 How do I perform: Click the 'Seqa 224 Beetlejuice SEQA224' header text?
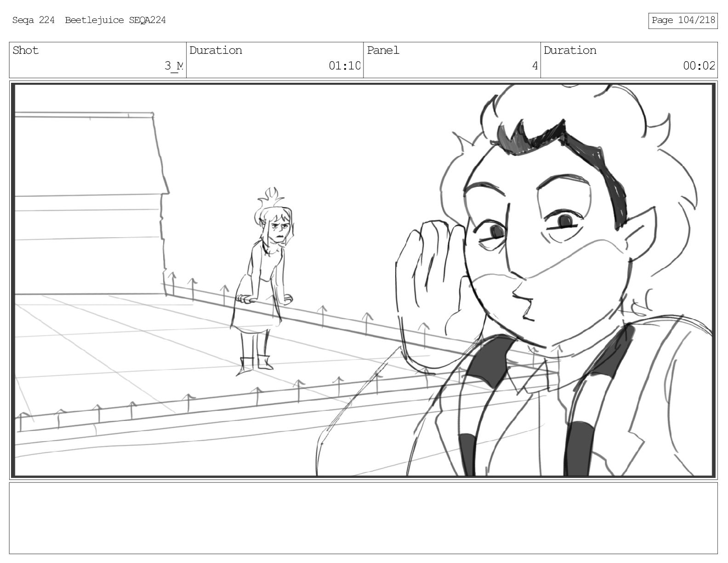89,20
